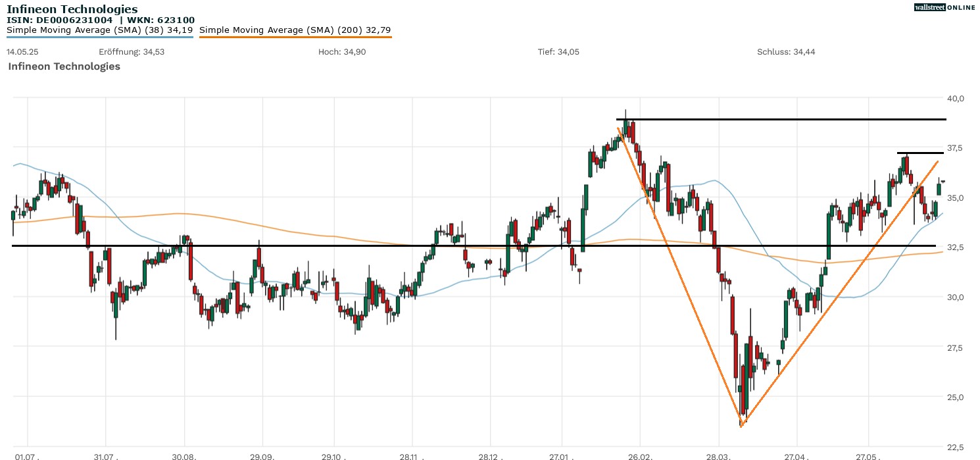Click the 30,0 price axis label
The image size is (980, 460).
tap(955, 297)
